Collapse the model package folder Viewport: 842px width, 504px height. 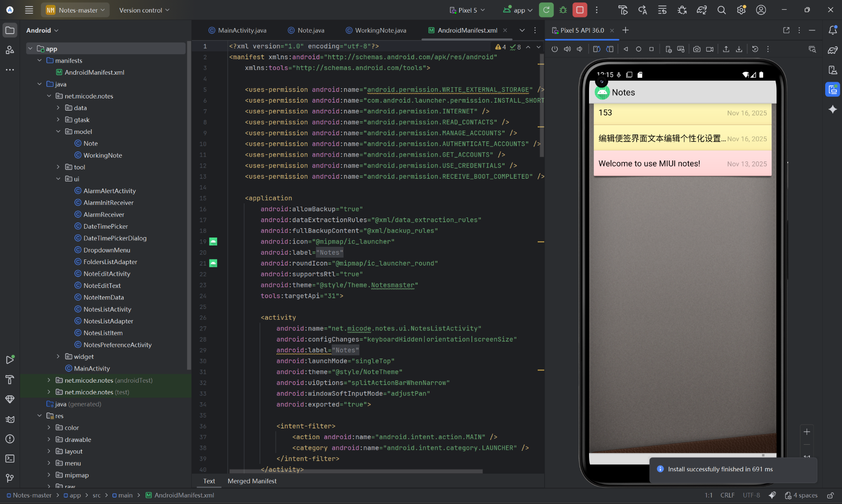(58, 132)
